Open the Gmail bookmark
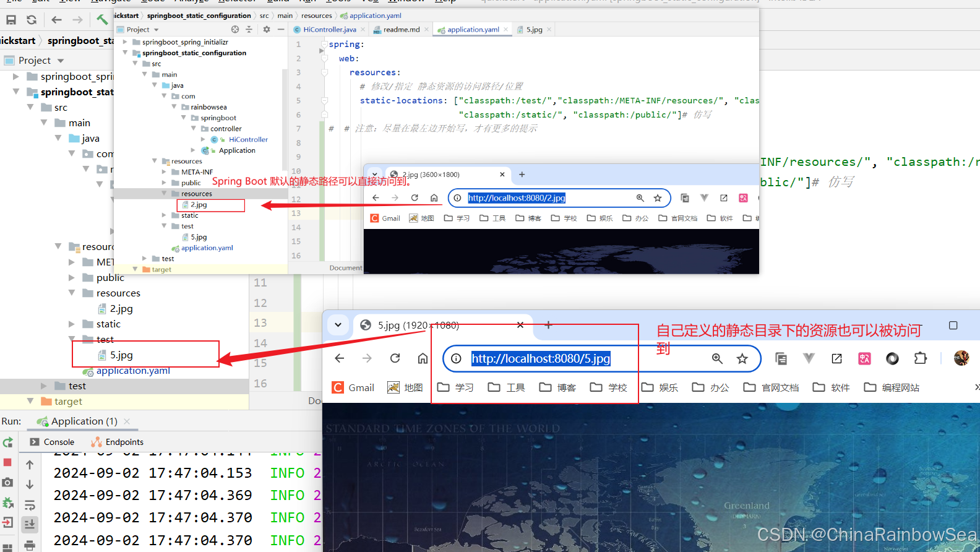Screen dimensions: 980x552 [x=354, y=387]
